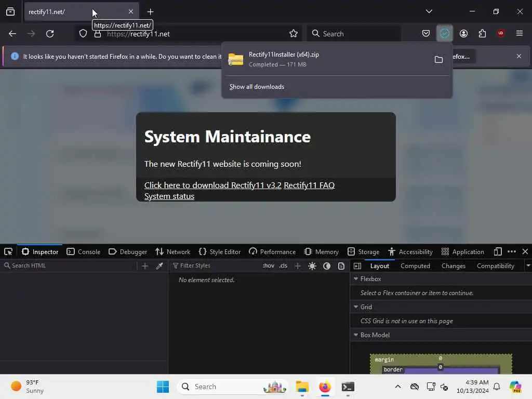
Task: Toggle :hov pseudo-class panel
Action: [x=269, y=265]
